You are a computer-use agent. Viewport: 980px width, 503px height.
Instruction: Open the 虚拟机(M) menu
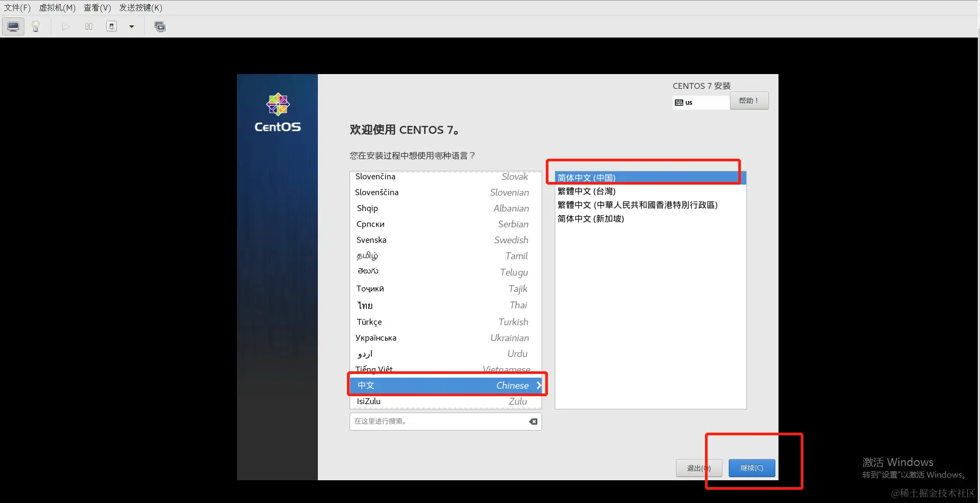pyautogui.click(x=57, y=7)
